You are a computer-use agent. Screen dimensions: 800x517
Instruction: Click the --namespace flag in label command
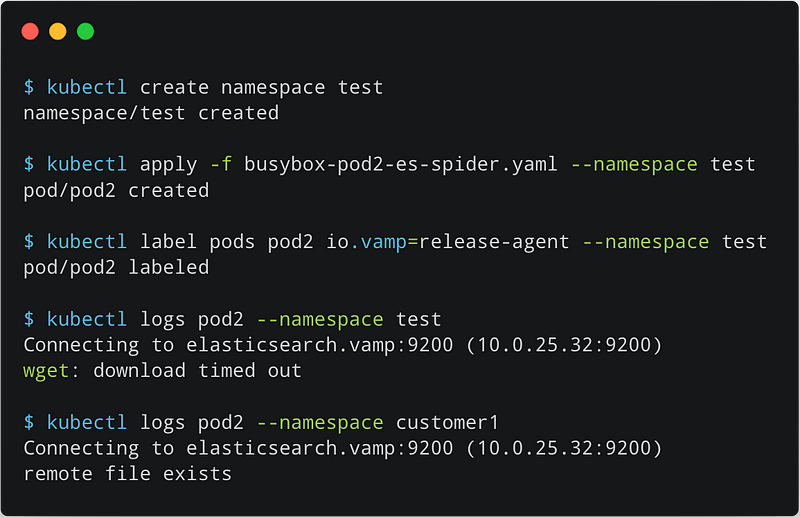click(645, 242)
